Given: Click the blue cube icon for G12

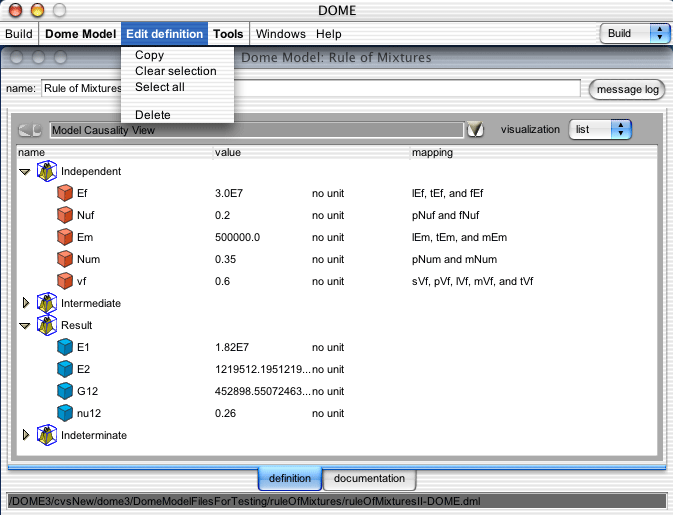Looking at the screenshot, I should 65,391.
